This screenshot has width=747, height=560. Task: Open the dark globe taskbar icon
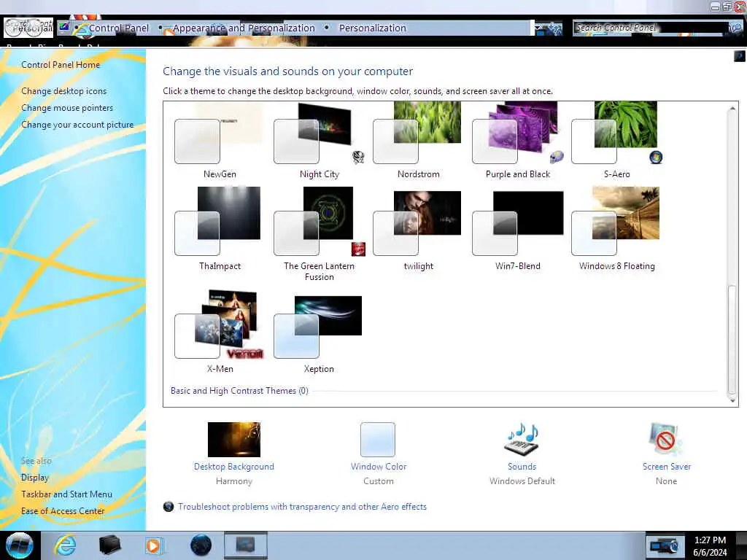[201, 545]
